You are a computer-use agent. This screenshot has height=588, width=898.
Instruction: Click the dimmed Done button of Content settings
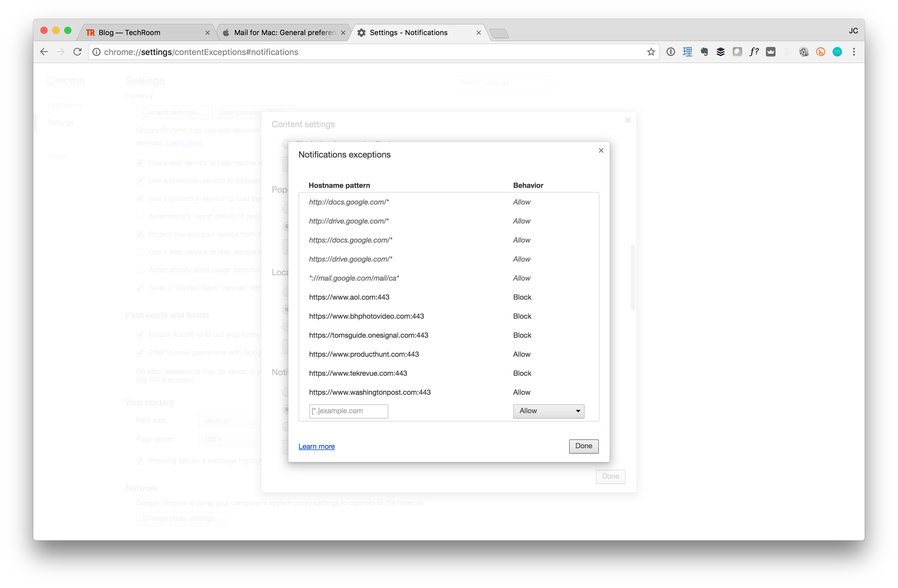(x=611, y=476)
